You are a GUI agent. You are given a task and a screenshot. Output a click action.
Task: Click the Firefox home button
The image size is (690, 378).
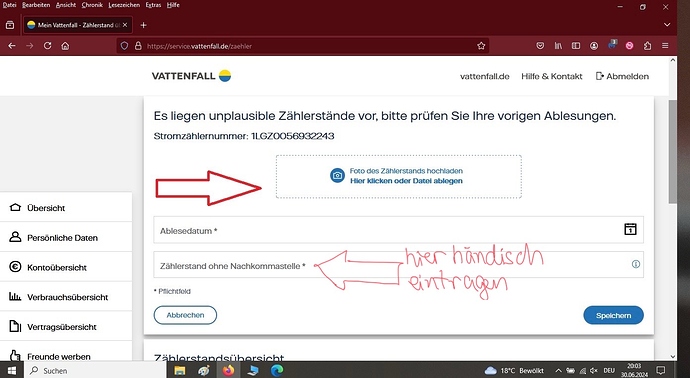[x=65, y=46]
